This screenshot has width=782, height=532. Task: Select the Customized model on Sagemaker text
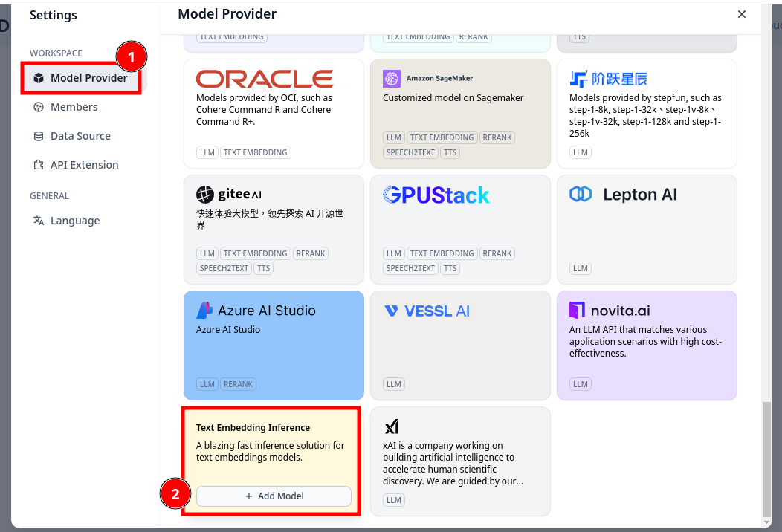[453, 98]
